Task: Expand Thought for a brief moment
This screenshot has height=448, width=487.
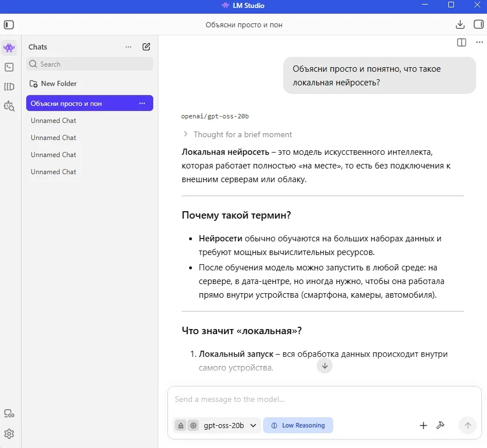Action: click(238, 134)
